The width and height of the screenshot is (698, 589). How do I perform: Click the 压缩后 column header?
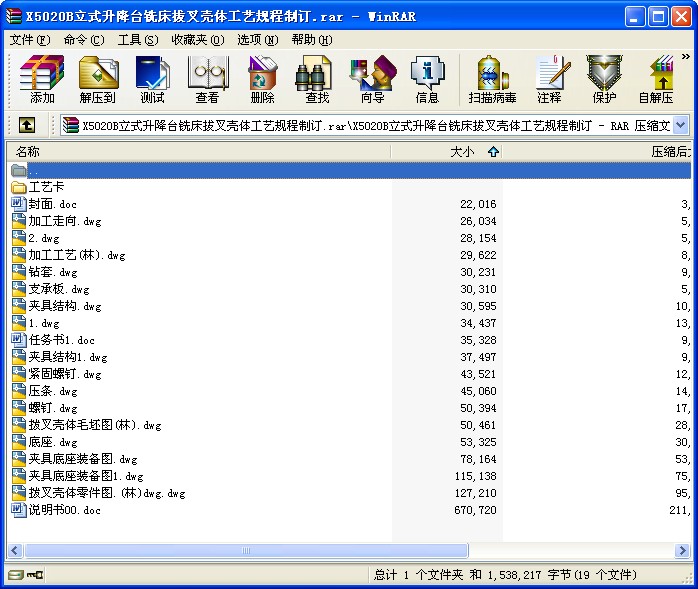click(597, 152)
